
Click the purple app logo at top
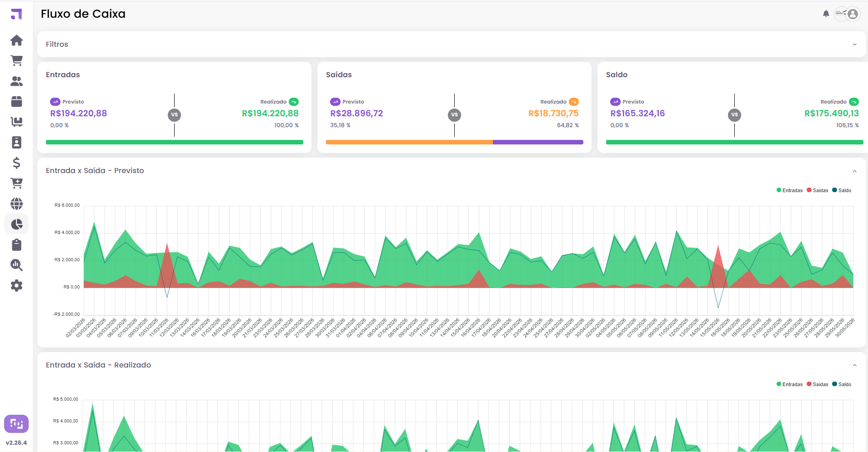coord(16,14)
